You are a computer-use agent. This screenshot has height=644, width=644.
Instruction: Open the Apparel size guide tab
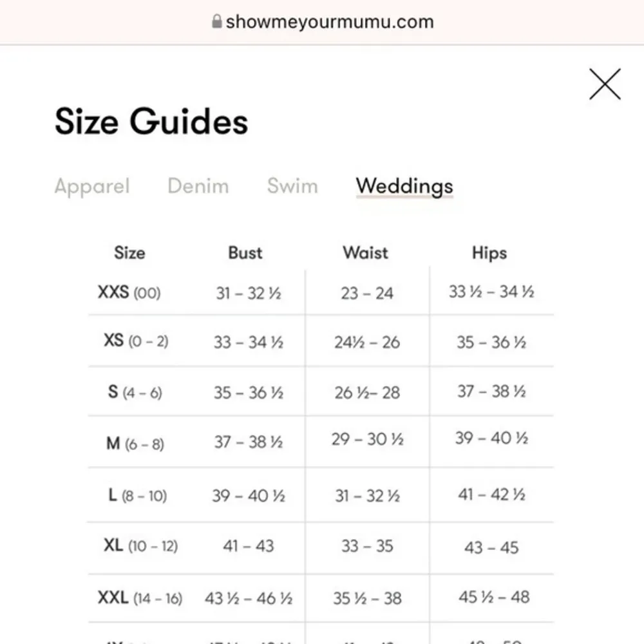click(92, 186)
